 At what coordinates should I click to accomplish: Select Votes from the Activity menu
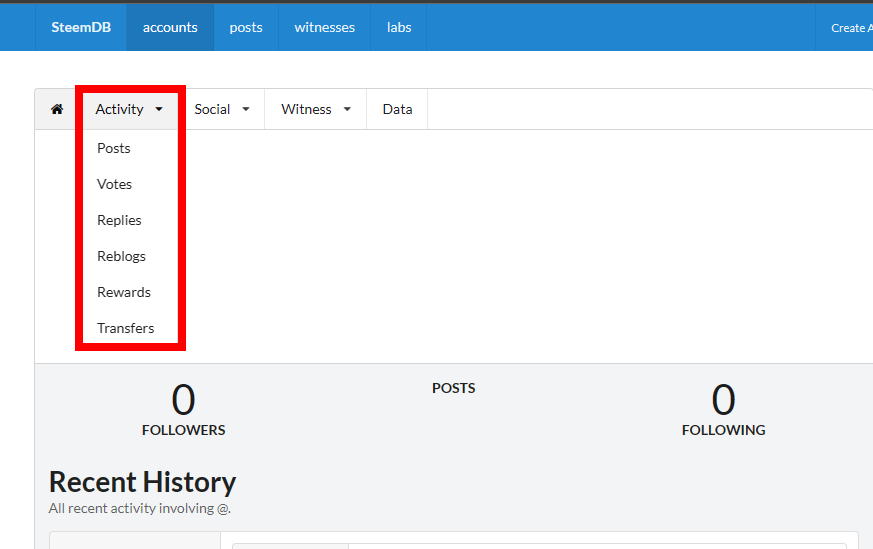115,184
